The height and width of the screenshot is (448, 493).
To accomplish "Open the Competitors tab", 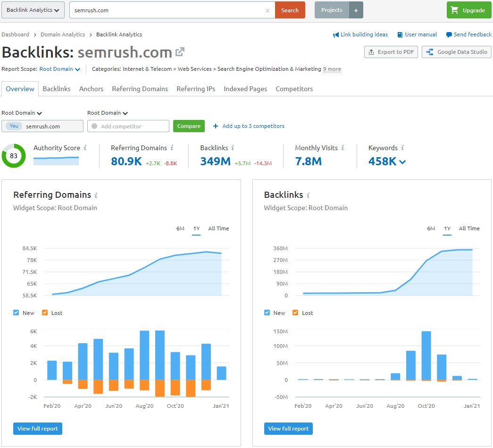I will [294, 89].
